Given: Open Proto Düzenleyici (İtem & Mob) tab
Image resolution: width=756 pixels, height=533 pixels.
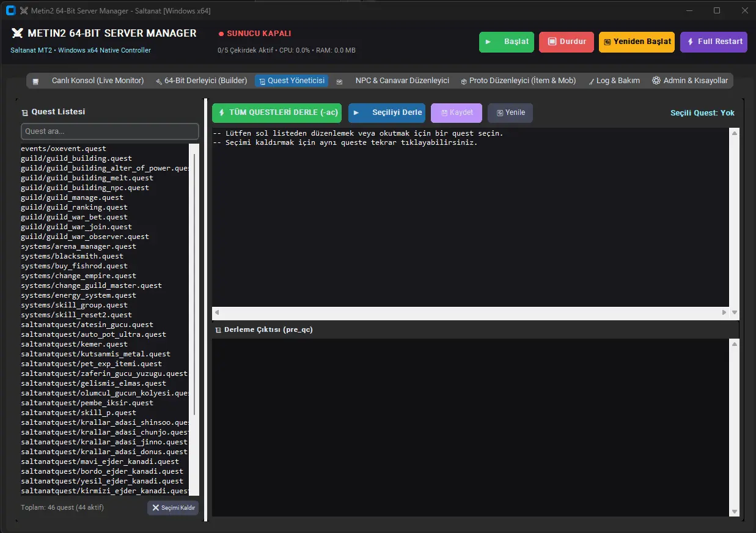Looking at the screenshot, I should pyautogui.click(x=518, y=81).
